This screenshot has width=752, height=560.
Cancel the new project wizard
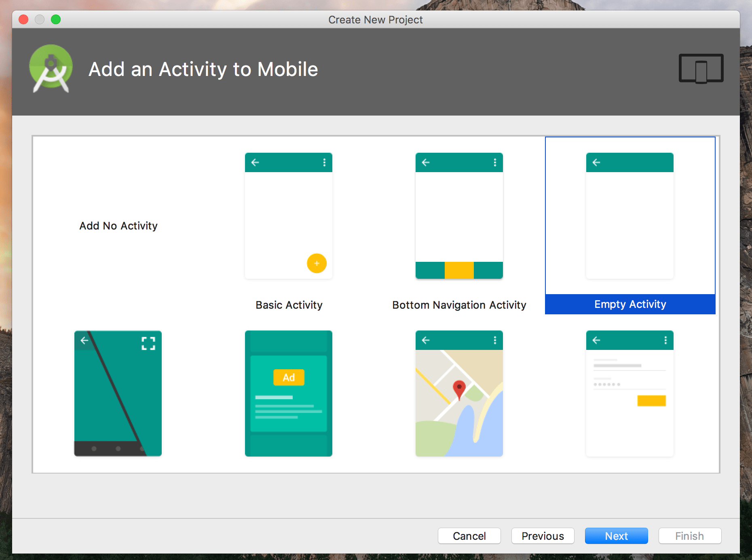[x=469, y=536]
